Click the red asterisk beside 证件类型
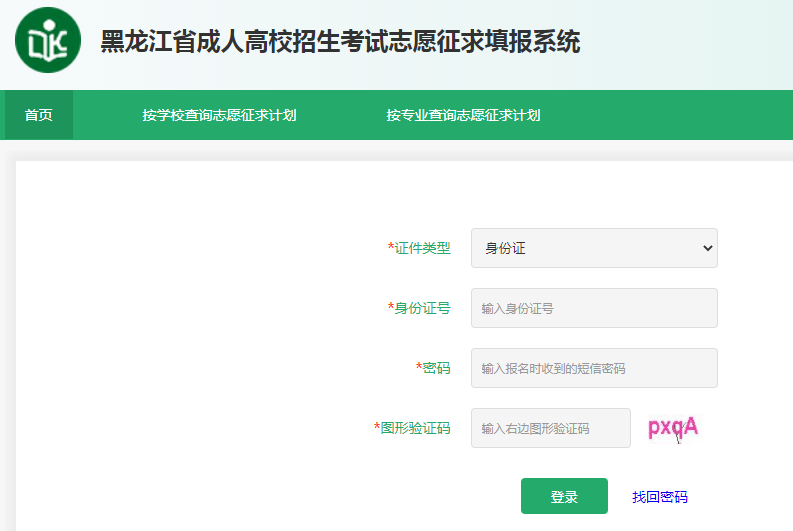 tap(391, 247)
